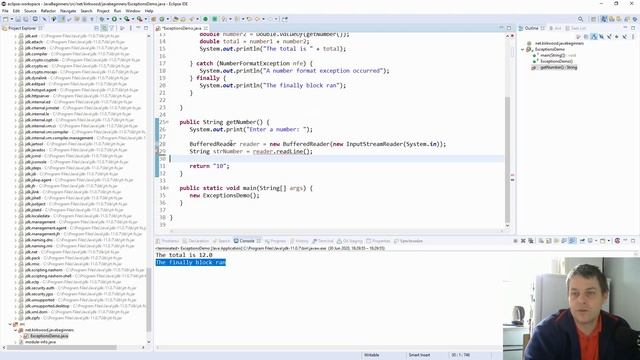Open the Project Explorer filter icon
Viewport: 640px width, 360px height.
tap(111, 28)
